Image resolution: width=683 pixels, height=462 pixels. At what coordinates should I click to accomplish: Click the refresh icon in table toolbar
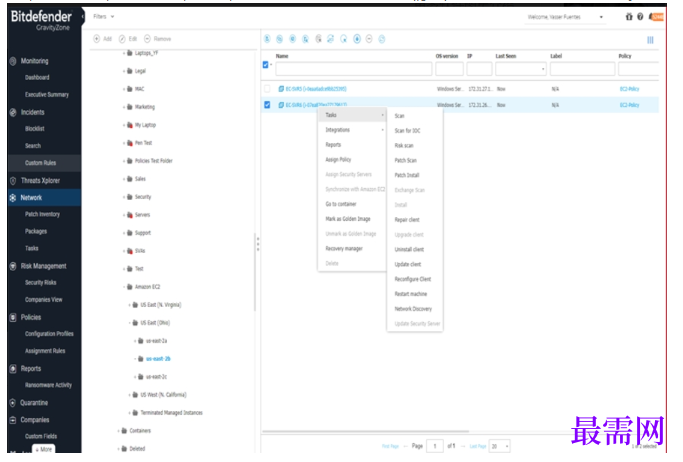(x=382, y=39)
